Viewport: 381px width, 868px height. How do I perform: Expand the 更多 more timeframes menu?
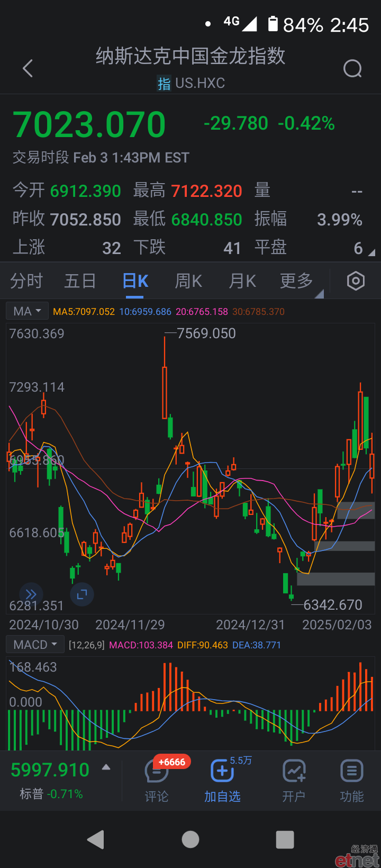(x=297, y=281)
